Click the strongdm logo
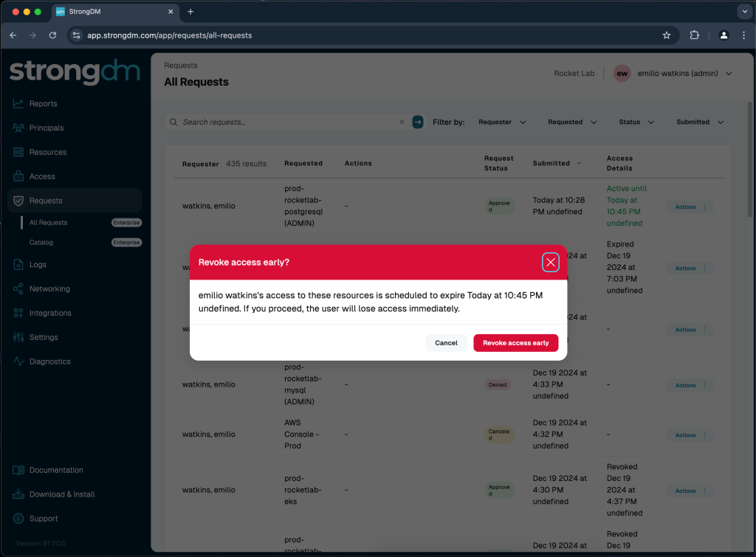756x557 pixels. coord(75,72)
